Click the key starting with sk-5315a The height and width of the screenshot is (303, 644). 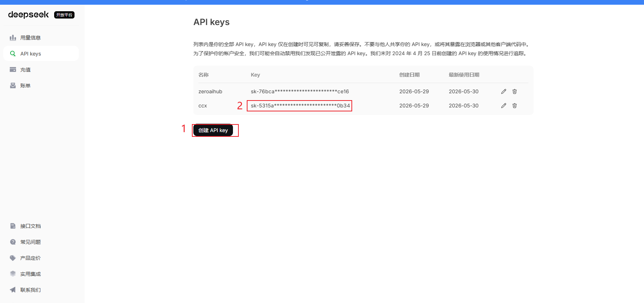[x=300, y=106]
